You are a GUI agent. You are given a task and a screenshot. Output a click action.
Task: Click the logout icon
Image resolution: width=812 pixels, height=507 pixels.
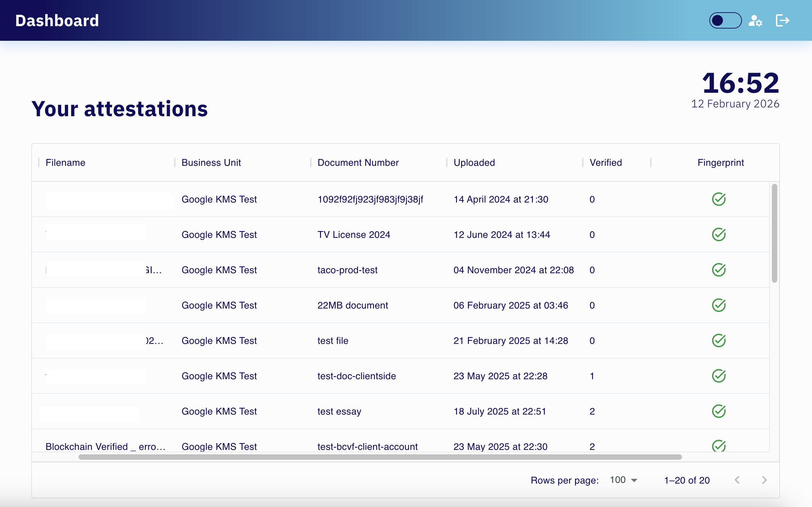pos(782,20)
